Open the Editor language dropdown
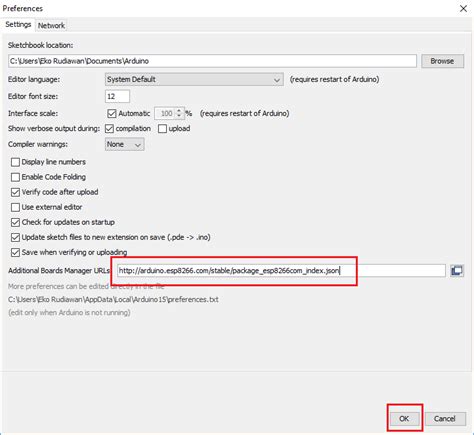 pyautogui.click(x=194, y=79)
